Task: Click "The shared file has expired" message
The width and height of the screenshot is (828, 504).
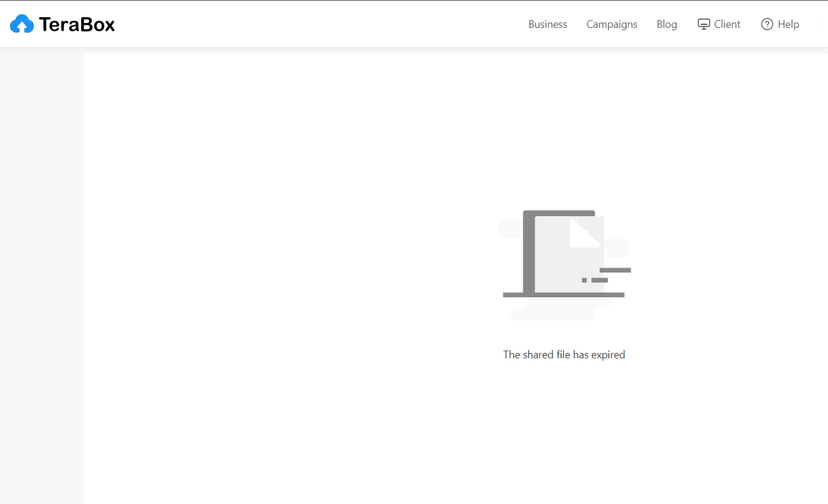Action: (x=564, y=355)
